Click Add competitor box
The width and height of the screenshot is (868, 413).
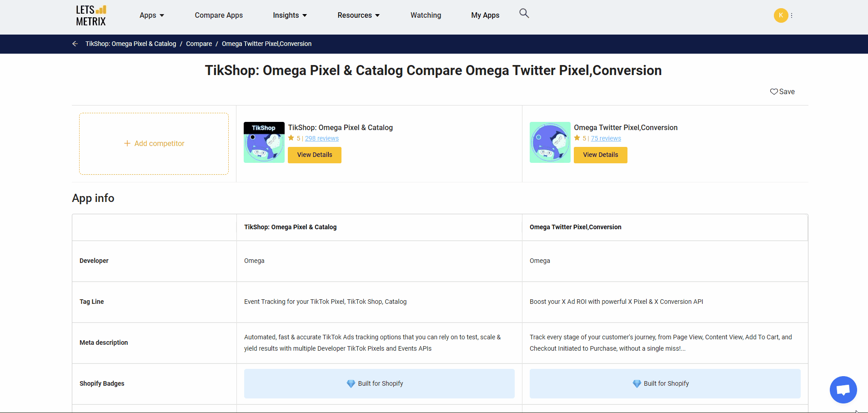pos(154,144)
